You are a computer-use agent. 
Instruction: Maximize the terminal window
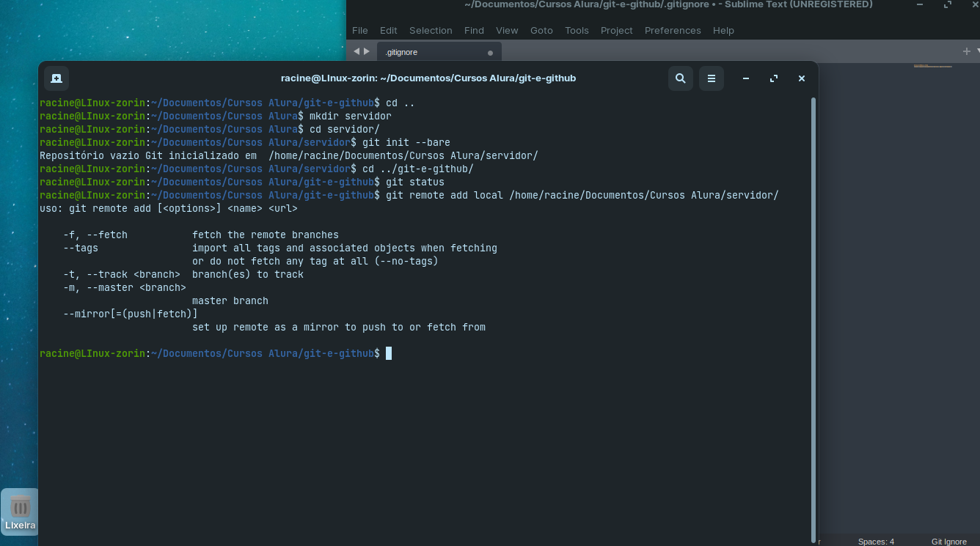coord(774,78)
